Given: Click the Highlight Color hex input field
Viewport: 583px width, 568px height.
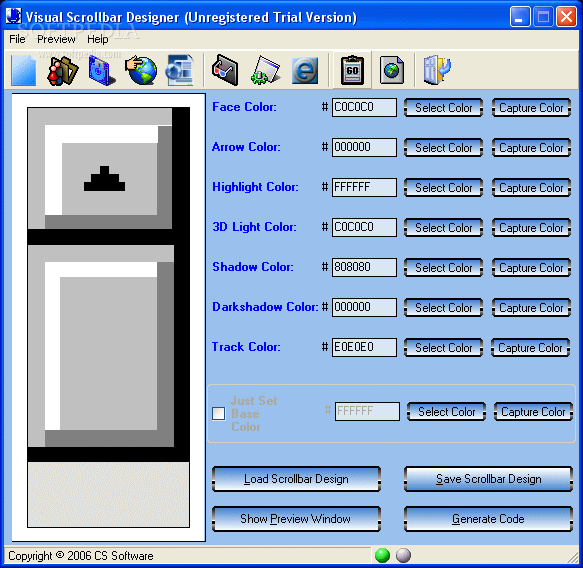Looking at the screenshot, I should pyautogui.click(x=364, y=187).
